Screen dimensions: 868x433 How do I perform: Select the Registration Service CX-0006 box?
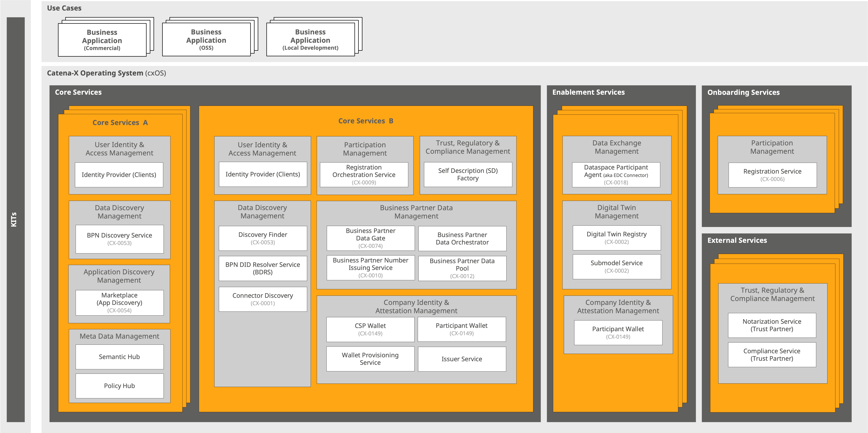pos(772,175)
